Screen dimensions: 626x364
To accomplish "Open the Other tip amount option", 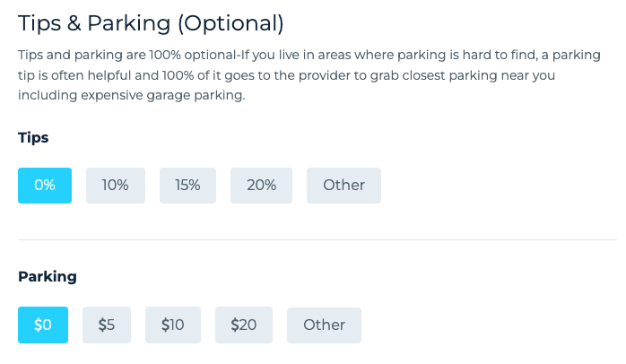I will 343,186.
